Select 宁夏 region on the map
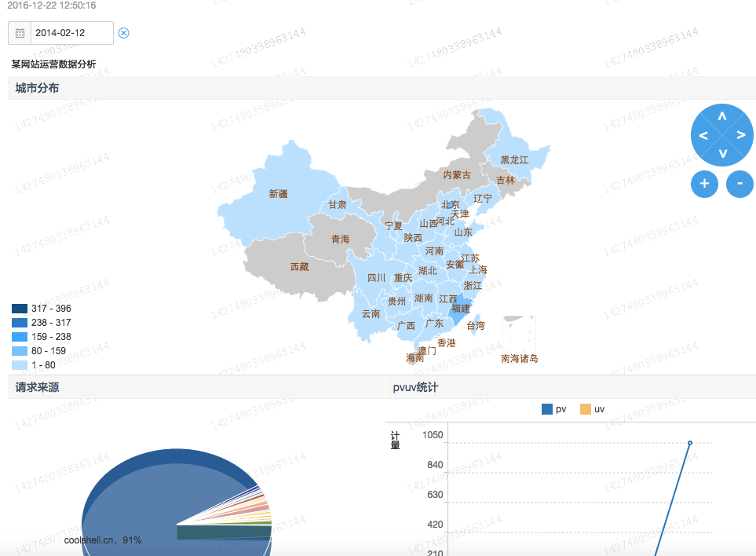The image size is (756, 556). coord(393,225)
